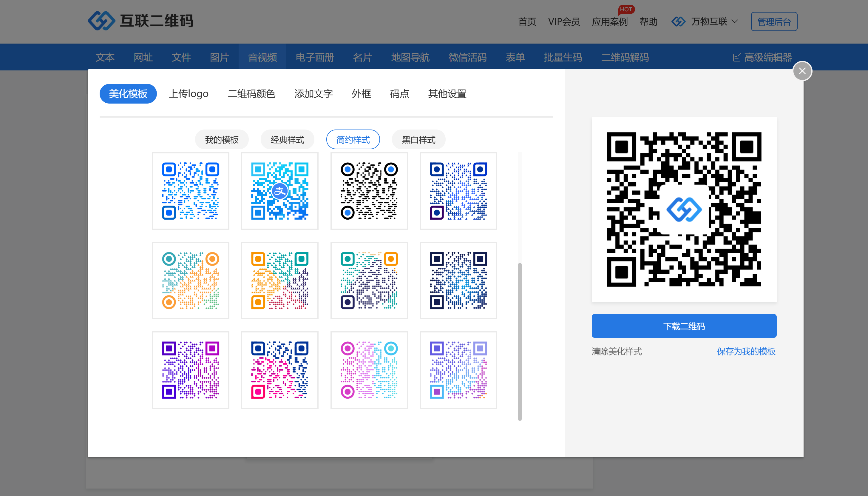Click the 下载二维码 download button
This screenshot has width=868, height=496.
[684, 326]
